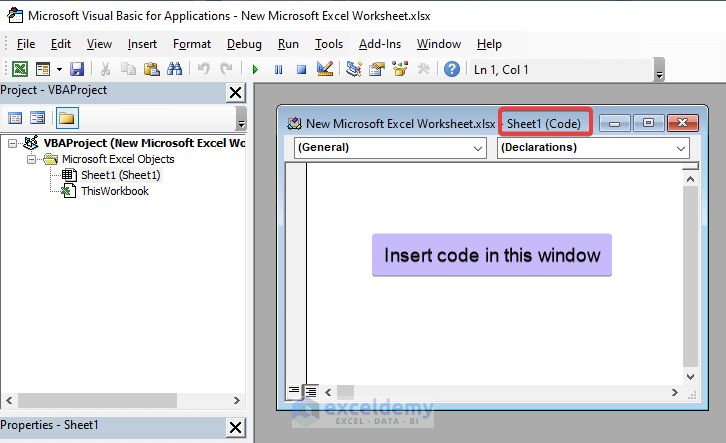Viewport: 726px width, 443px height.
Task: Open the Insert UserForm dropdown arrow
Action: (x=59, y=69)
